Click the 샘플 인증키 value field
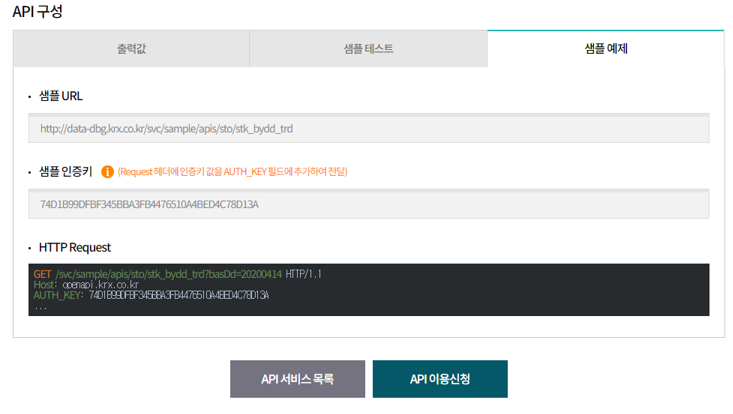Image resolution: width=733 pixels, height=414 pixels. (369, 204)
